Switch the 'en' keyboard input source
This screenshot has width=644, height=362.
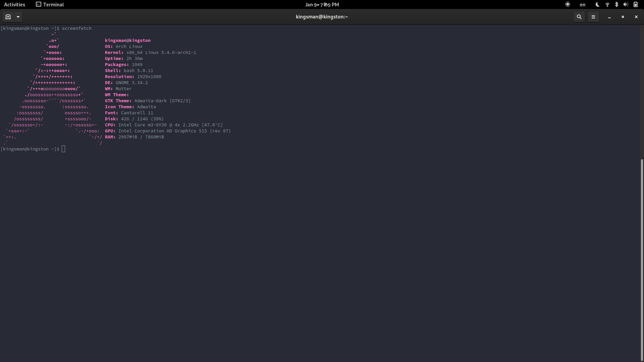(583, 4)
